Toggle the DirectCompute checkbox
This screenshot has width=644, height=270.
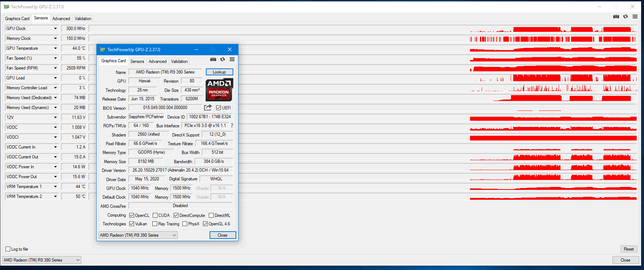(176, 215)
